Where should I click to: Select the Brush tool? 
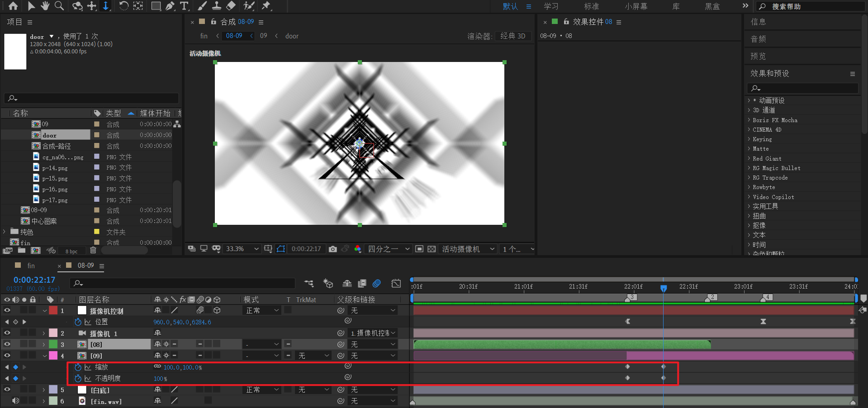(x=202, y=6)
